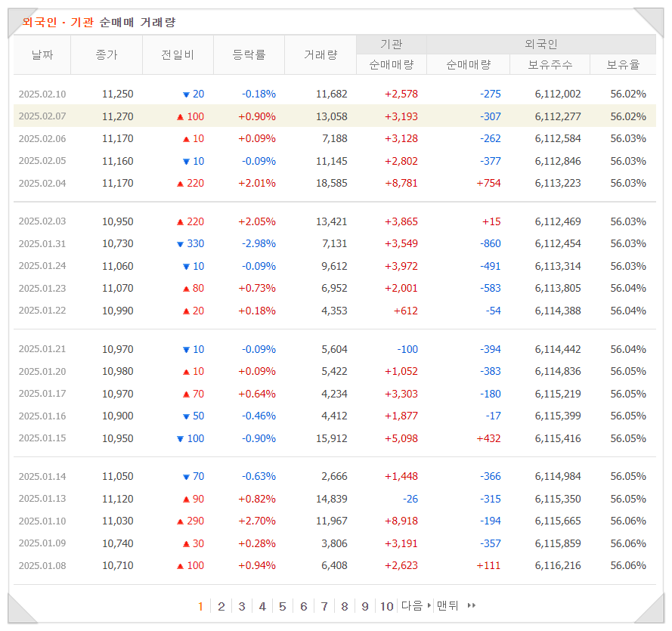Click the down arrow in 2025.02.10 row

[186, 94]
